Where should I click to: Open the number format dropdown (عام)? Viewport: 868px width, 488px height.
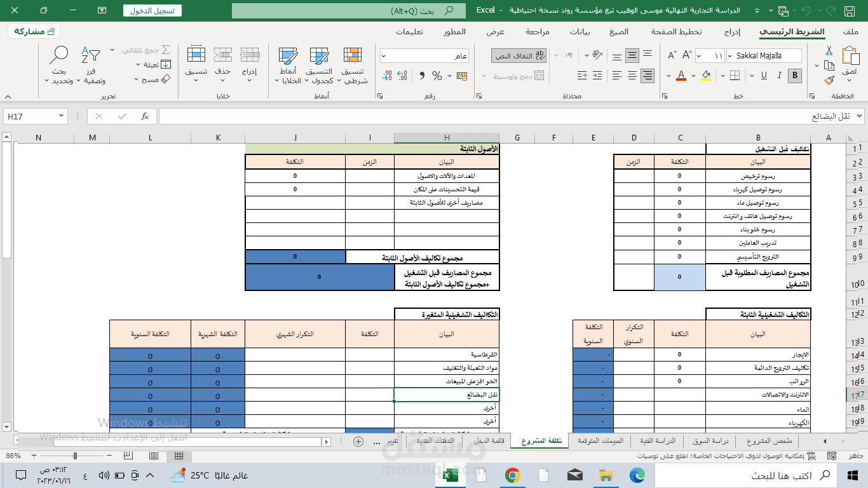click(x=384, y=56)
